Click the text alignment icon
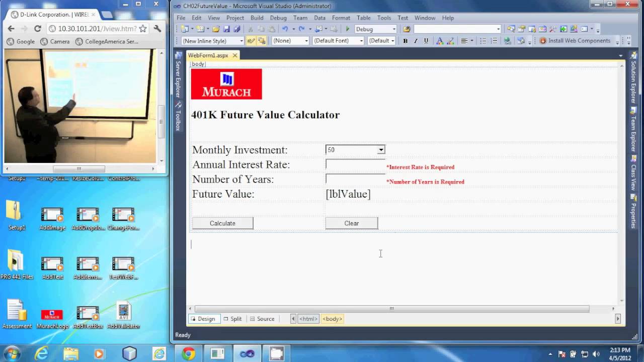Image resolution: width=644 pixels, height=362 pixels. coord(464,41)
